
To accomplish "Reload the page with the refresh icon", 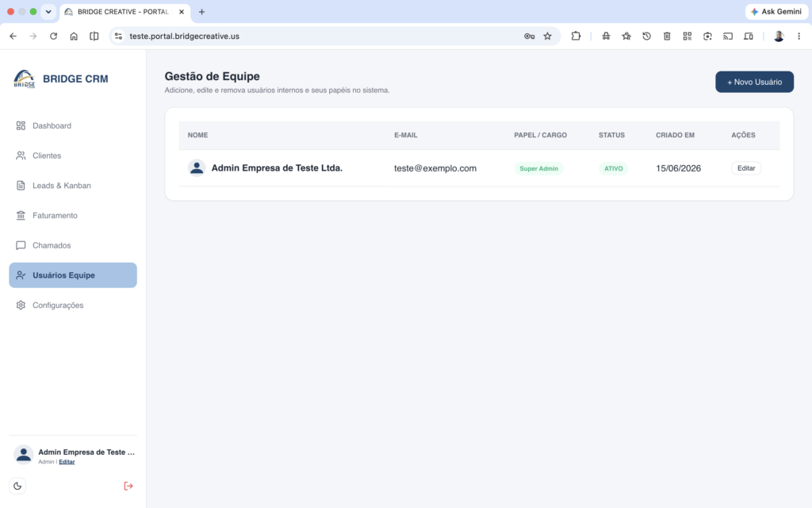I will (x=53, y=37).
